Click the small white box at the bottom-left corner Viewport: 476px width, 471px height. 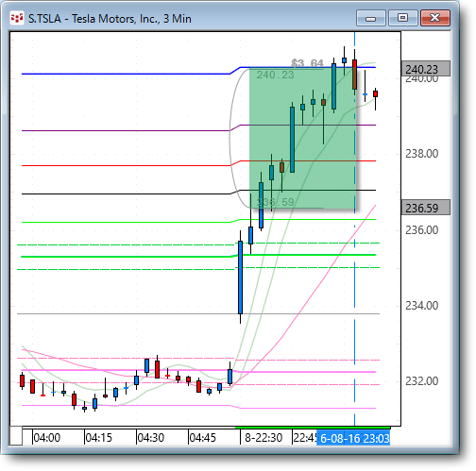(16, 436)
